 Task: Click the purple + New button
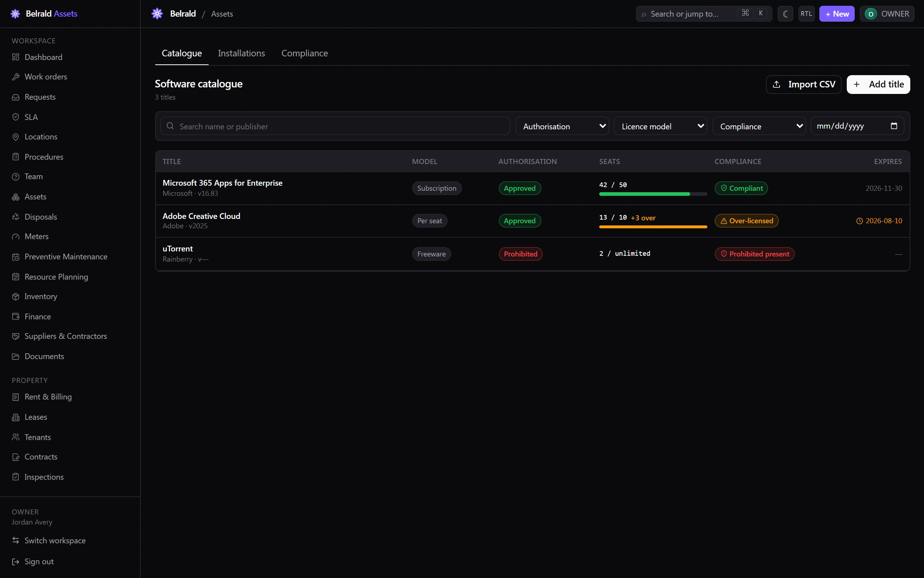pos(837,14)
